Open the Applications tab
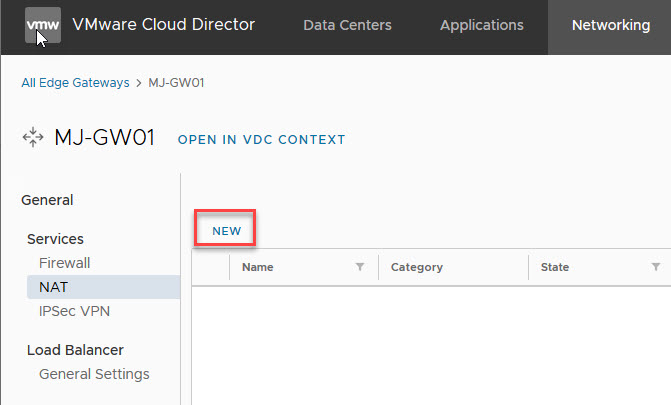Image resolution: width=671 pixels, height=405 pixels. click(481, 25)
